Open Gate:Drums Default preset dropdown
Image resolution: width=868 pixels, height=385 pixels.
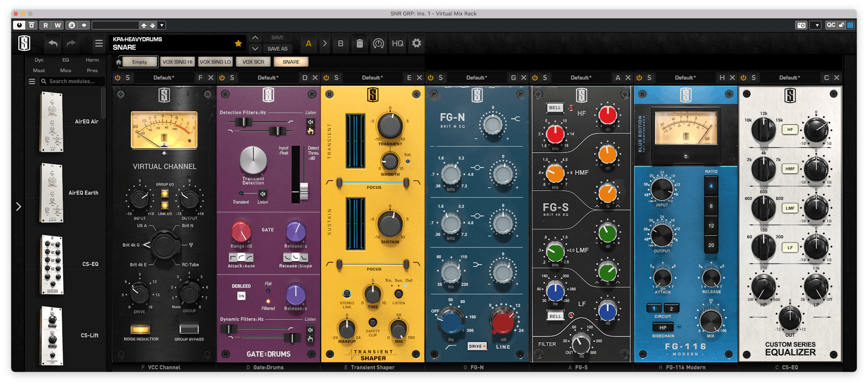point(268,78)
